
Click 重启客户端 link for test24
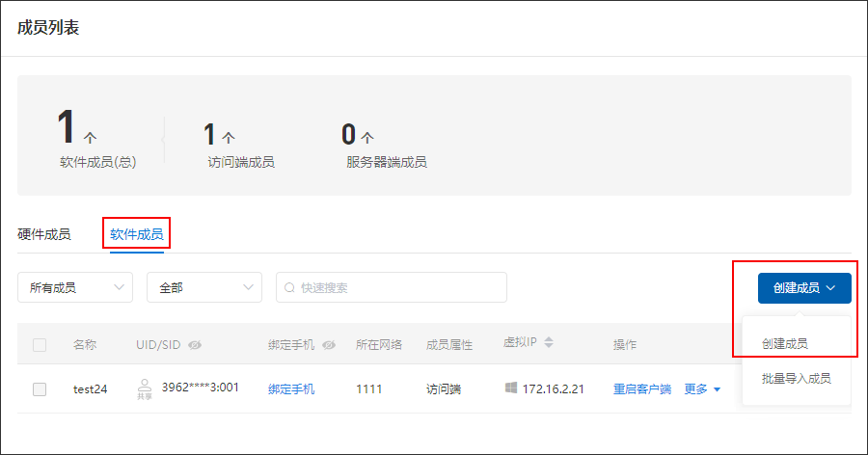[x=642, y=389]
